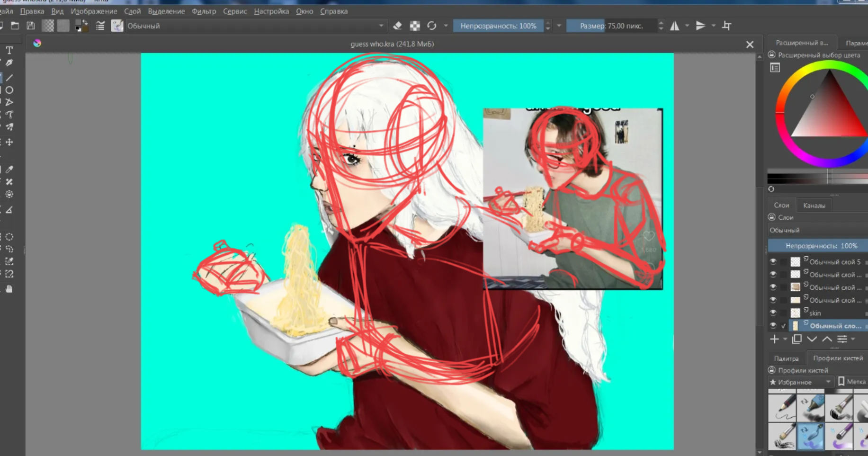Open brush editor settings icon
This screenshot has height=456, width=868.
click(x=100, y=26)
